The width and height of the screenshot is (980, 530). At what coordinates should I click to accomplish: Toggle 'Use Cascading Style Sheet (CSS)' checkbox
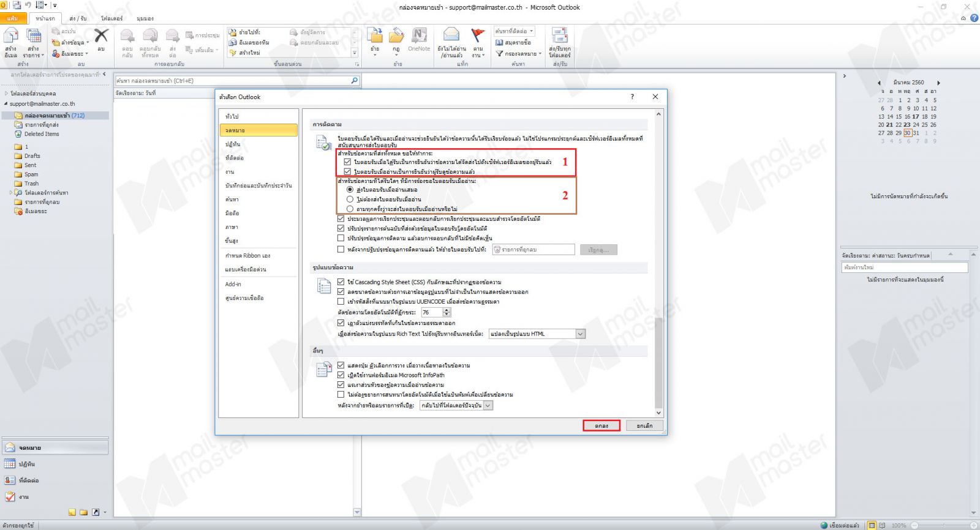tap(341, 282)
